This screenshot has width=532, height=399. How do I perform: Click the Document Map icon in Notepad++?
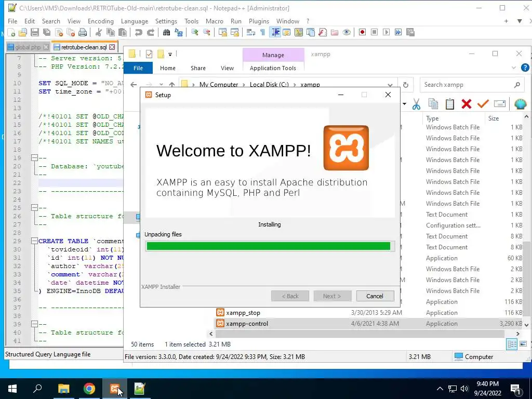pos(299,32)
